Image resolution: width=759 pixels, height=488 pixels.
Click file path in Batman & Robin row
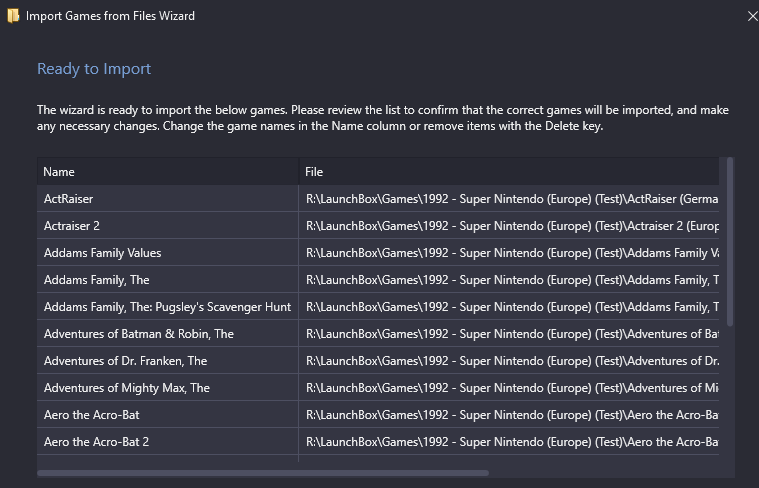[509, 334]
